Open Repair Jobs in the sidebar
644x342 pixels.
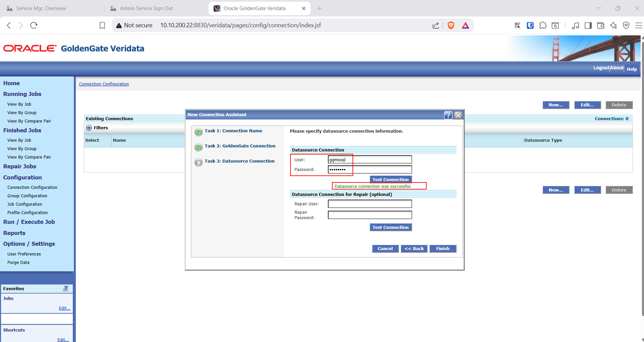click(20, 166)
